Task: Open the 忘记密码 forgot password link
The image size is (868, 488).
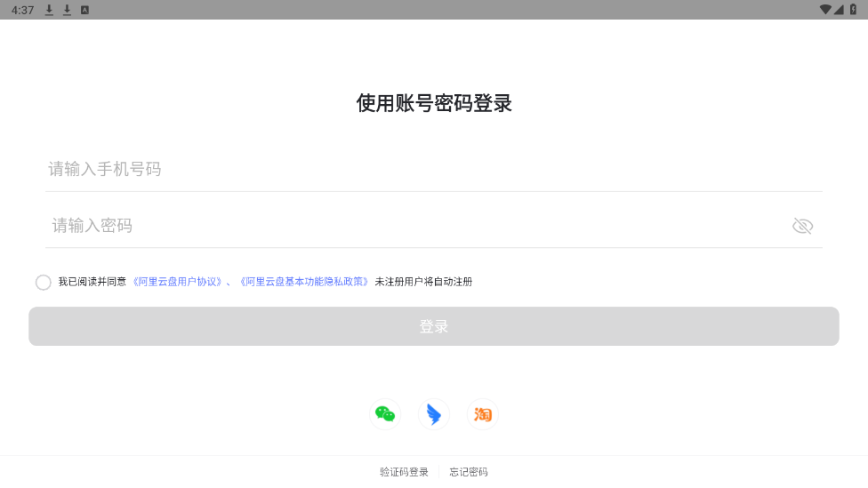Action: pos(469,472)
